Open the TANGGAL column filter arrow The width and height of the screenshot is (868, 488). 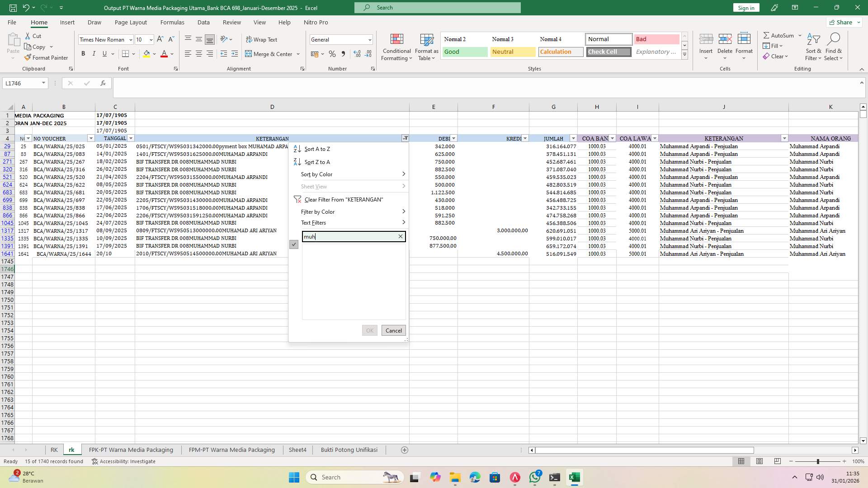(131, 138)
